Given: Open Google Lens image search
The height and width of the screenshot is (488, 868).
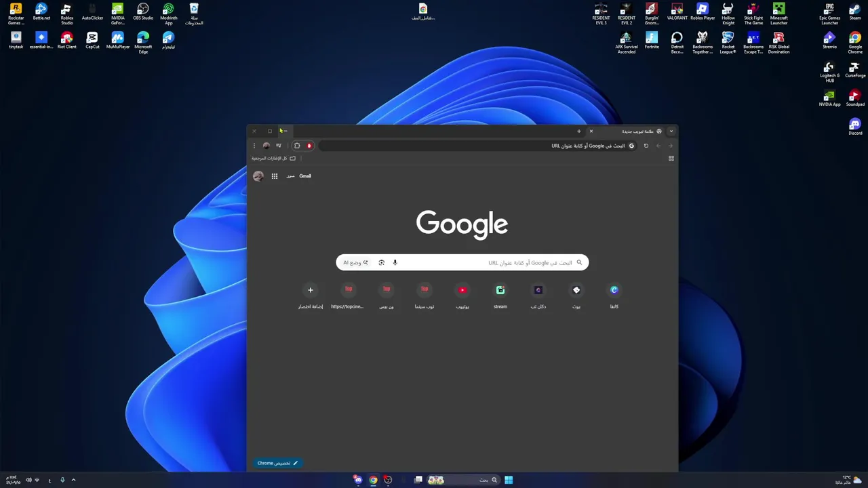Looking at the screenshot, I should pos(381,262).
